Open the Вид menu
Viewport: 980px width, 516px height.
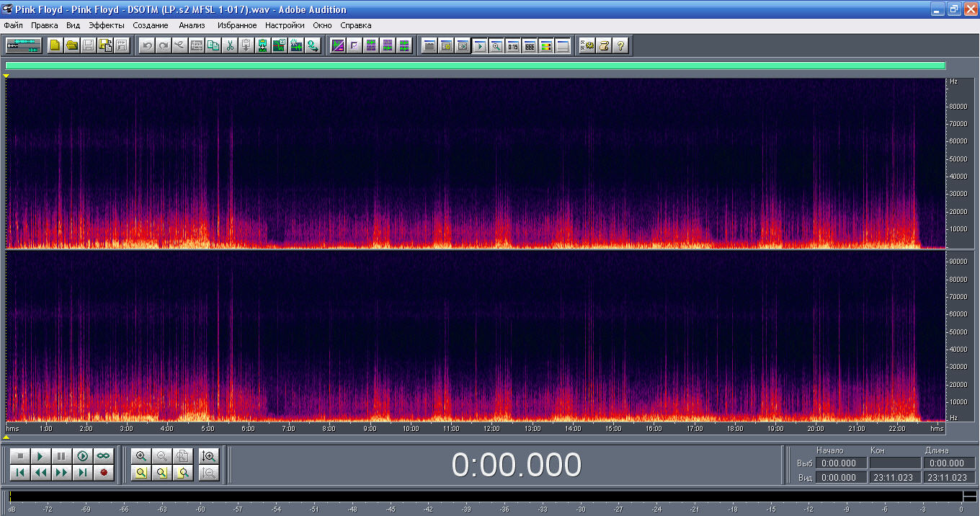(73, 25)
